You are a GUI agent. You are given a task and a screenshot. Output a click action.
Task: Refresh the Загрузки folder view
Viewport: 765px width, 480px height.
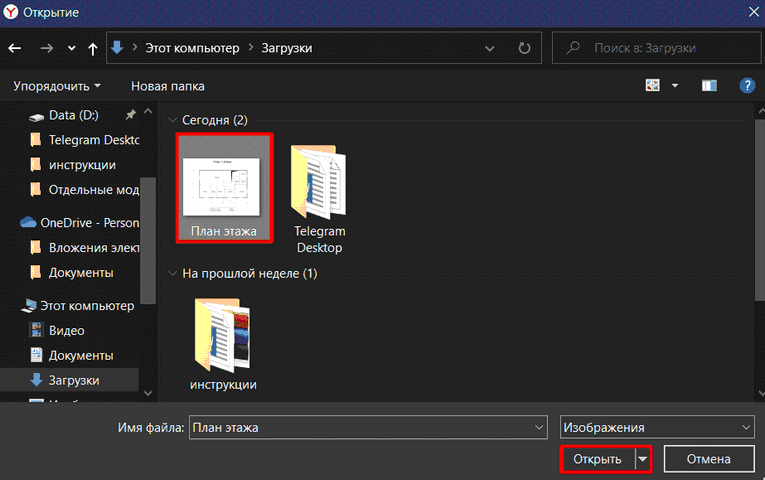[524, 48]
